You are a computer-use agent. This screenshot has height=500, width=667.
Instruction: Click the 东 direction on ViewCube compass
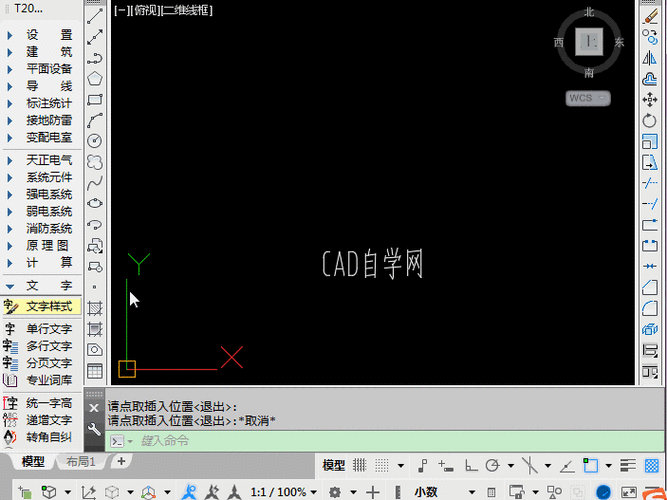(619, 42)
